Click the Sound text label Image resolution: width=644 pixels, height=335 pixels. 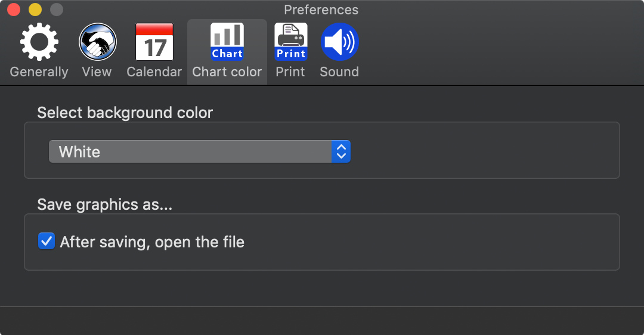[340, 72]
